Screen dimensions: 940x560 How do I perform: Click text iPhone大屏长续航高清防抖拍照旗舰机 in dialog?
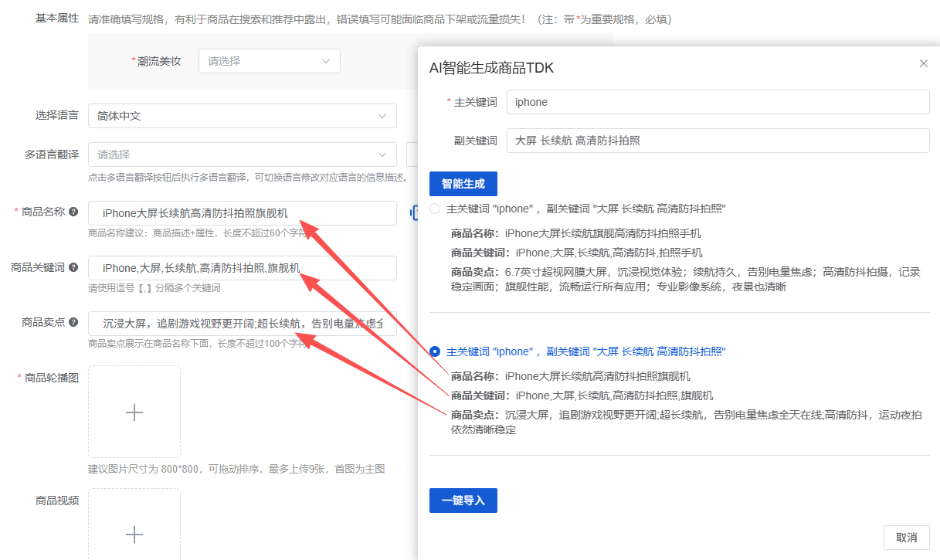click(x=598, y=376)
